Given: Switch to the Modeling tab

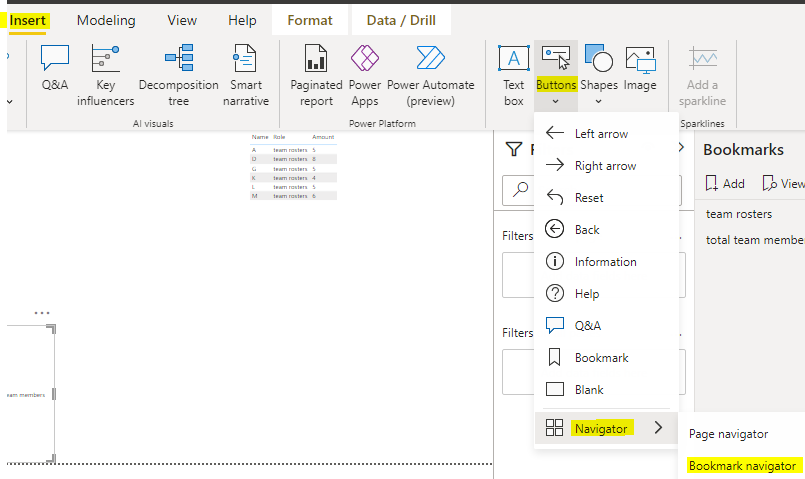Looking at the screenshot, I should click(106, 21).
